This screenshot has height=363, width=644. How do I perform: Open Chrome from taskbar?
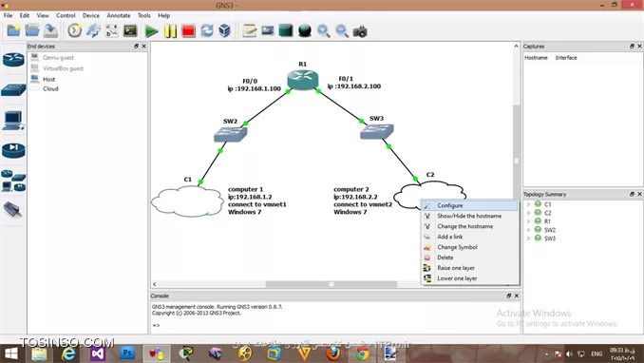point(362,353)
